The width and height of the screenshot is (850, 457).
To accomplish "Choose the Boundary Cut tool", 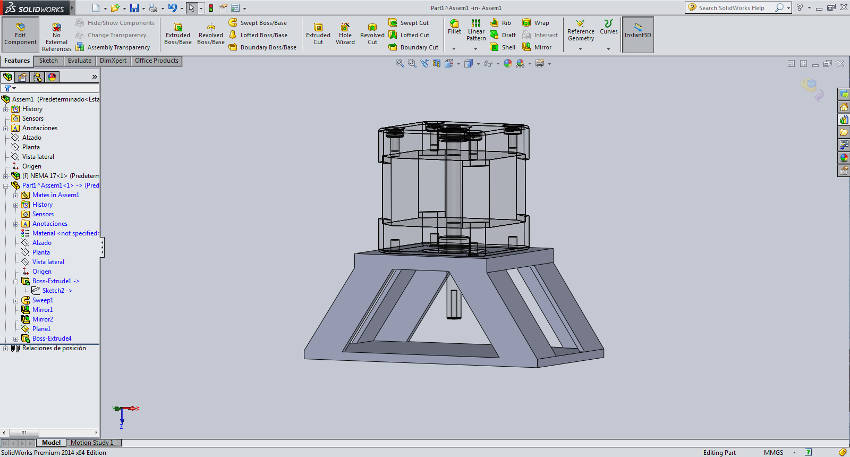I will point(413,47).
